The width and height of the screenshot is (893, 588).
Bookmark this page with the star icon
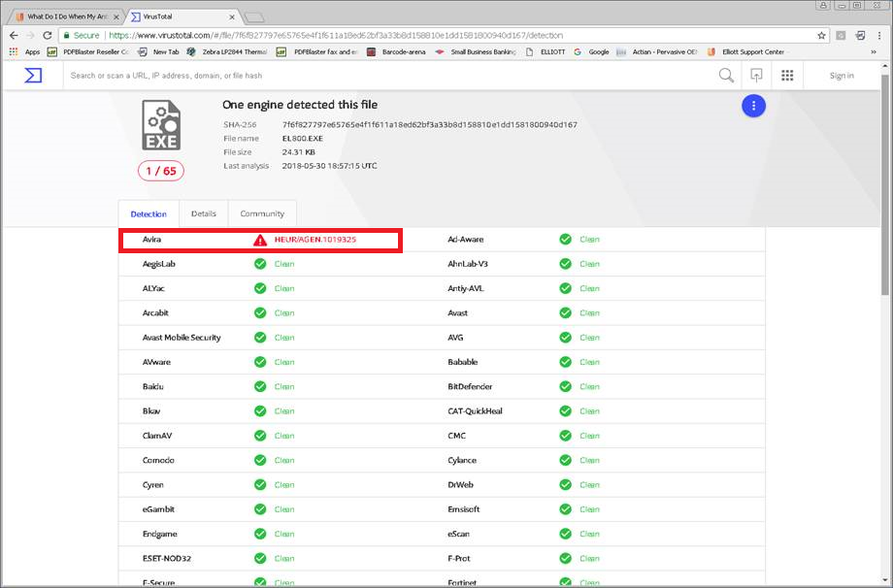[x=821, y=35]
